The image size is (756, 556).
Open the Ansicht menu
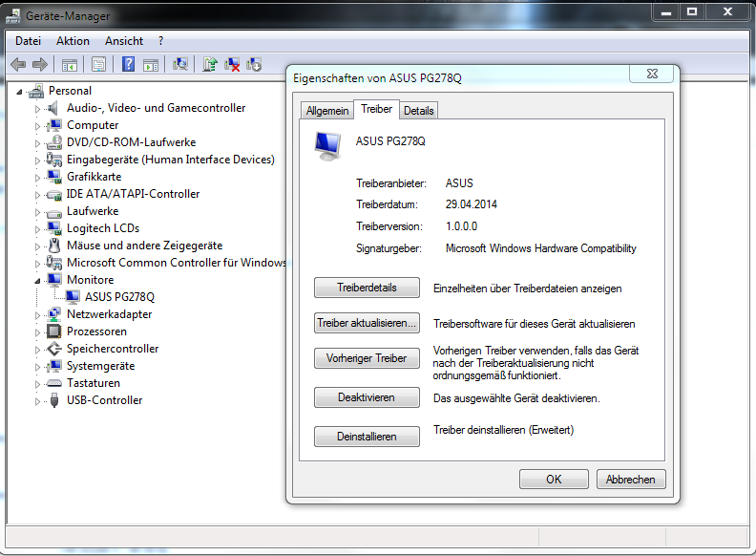124,41
